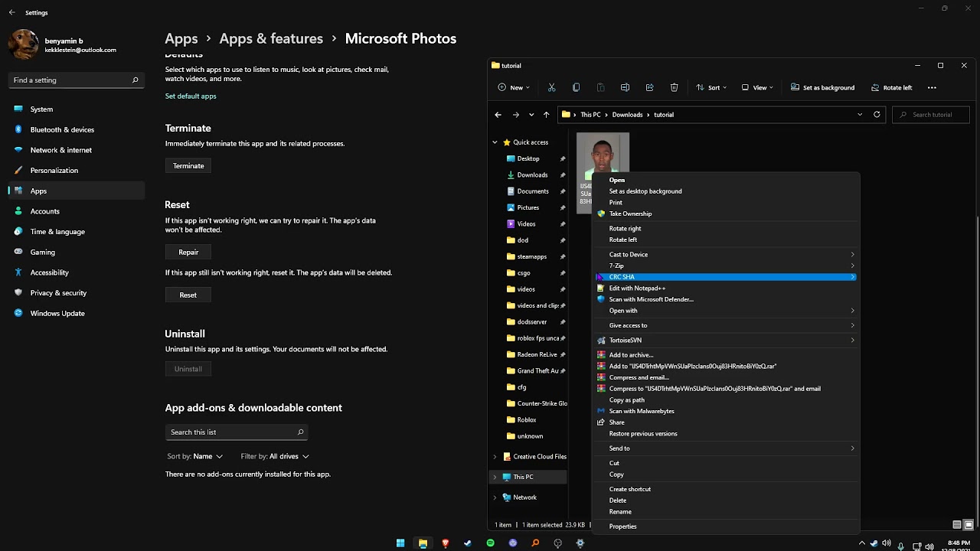This screenshot has width=980, height=551.
Task: Open the CRC SHA submenu
Action: click(x=726, y=277)
